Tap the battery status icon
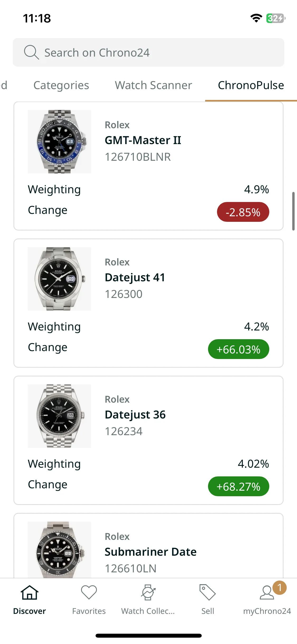 [276, 18]
